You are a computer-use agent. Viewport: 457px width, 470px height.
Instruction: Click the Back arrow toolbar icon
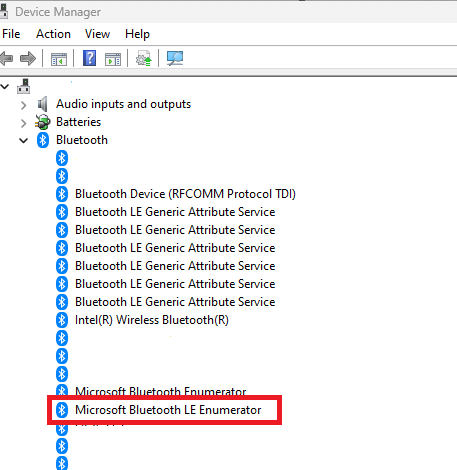pyautogui.click(x=6, y=59)
